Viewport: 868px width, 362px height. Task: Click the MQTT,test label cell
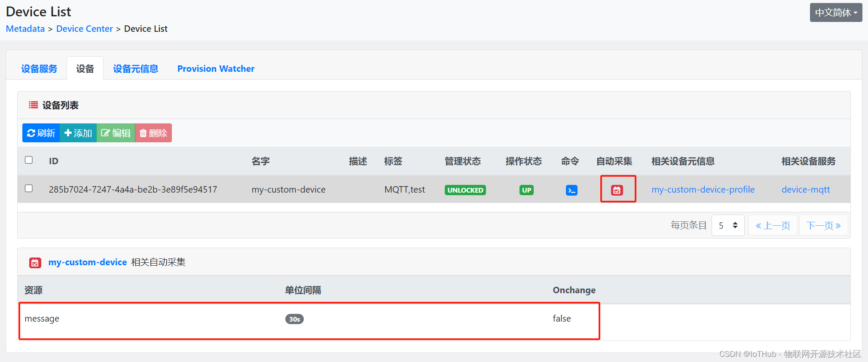coord(405,190)
